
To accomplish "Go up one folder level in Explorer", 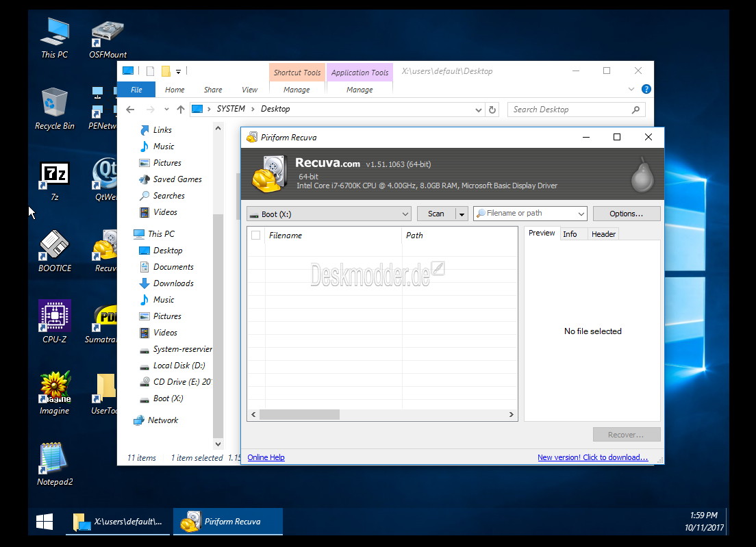I will click(x=181, y=110).
